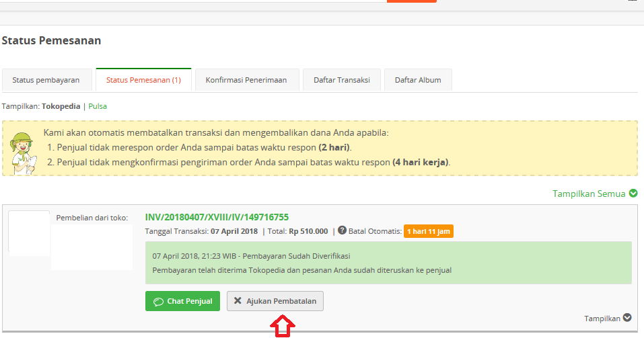Click the 1 hari 11 jam countdown badge
This screenshot has width=644, height=338.
pyautogui.click(x=429, y=231)
